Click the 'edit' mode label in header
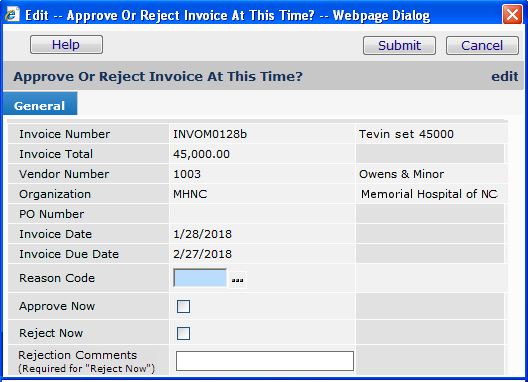Image resolution: width=528 pixels, height=382 pixels. (504, 76)
